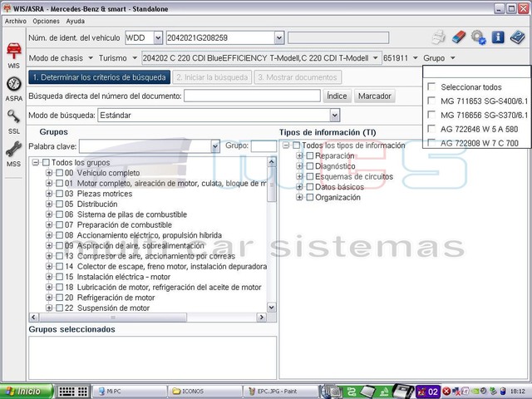Screen dimensions: 532x399
Task: Open the 651911 engine dropdown
Action: pos(416,58)
